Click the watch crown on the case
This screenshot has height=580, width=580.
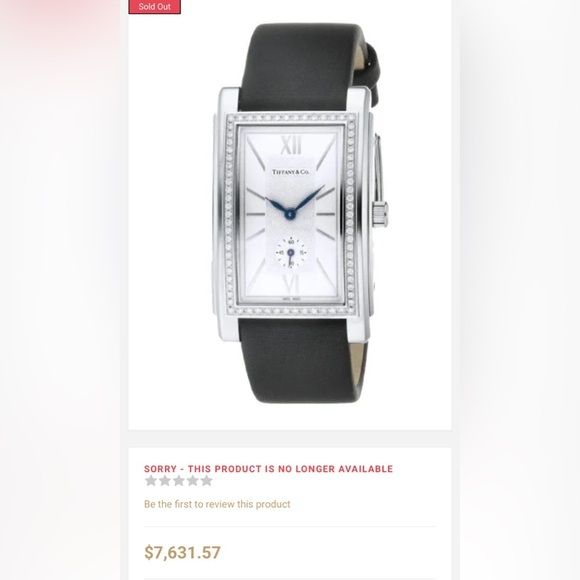point(380,214)
